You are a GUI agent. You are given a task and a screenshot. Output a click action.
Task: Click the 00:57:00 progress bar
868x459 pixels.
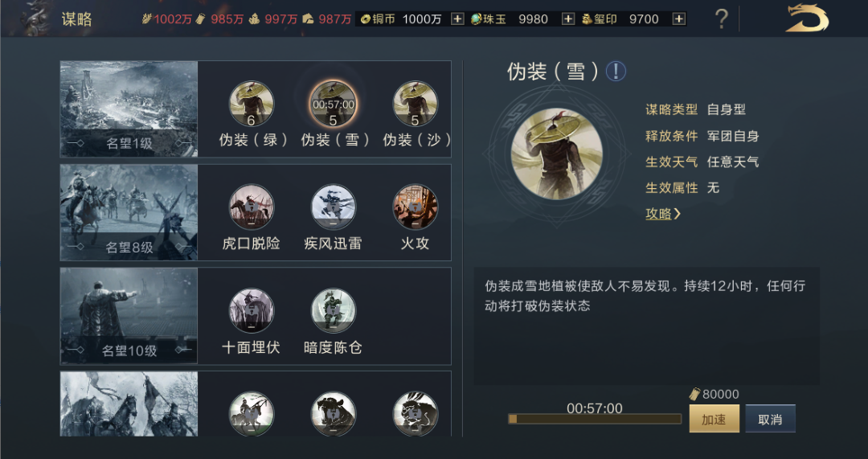pos(595,419)
